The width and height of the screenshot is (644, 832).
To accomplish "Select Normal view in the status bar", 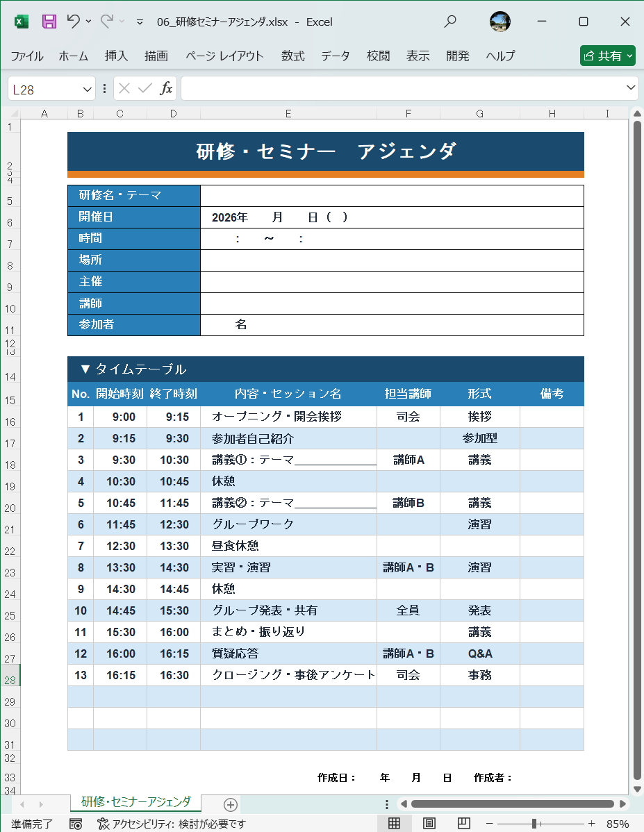I will (394, 823).
